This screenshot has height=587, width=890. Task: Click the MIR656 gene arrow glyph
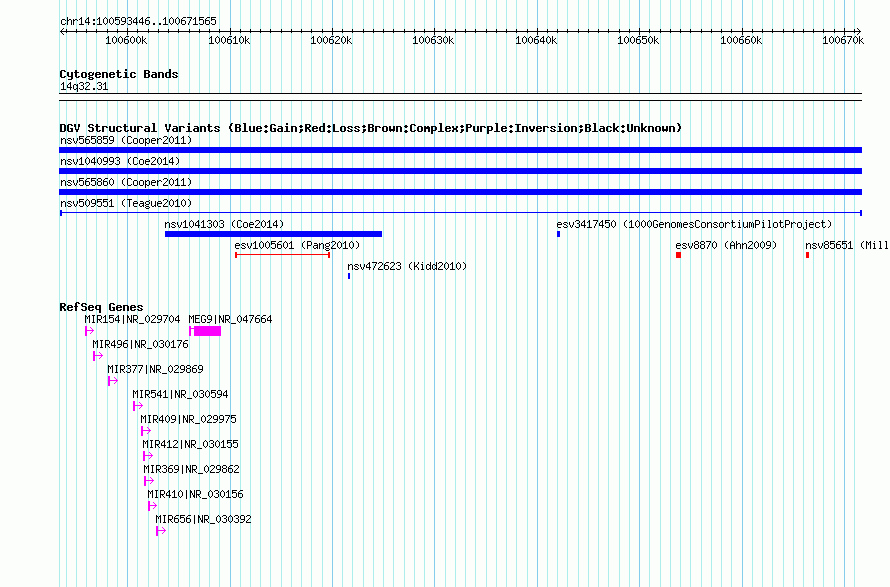click(x=161, y=531)
